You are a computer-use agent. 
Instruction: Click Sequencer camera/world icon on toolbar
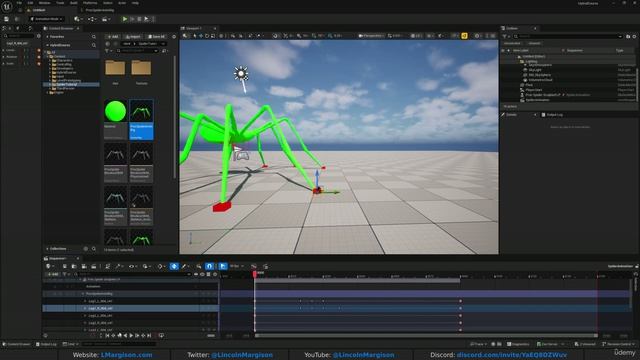(49, 266)
